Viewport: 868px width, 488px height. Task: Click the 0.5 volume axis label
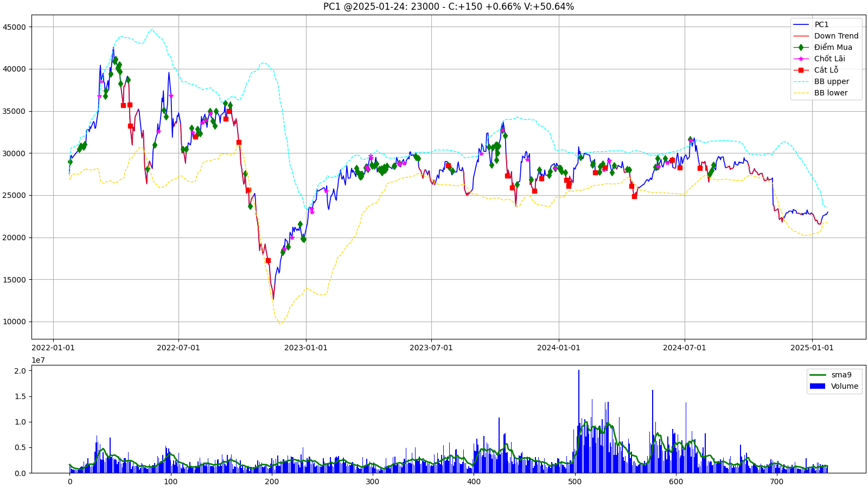20,448
